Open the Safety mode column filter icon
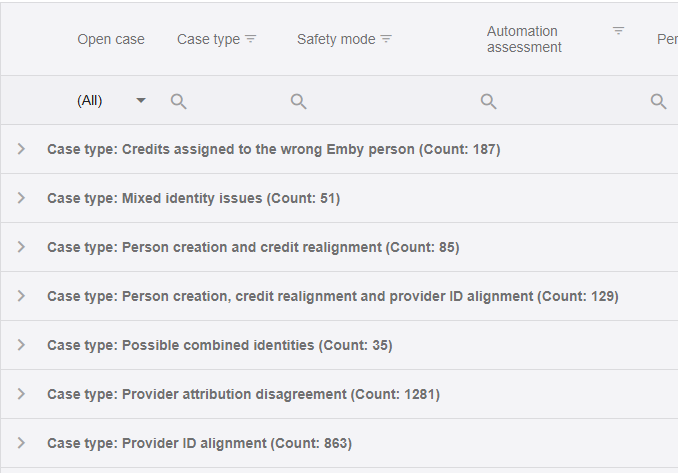 (386, 39)
